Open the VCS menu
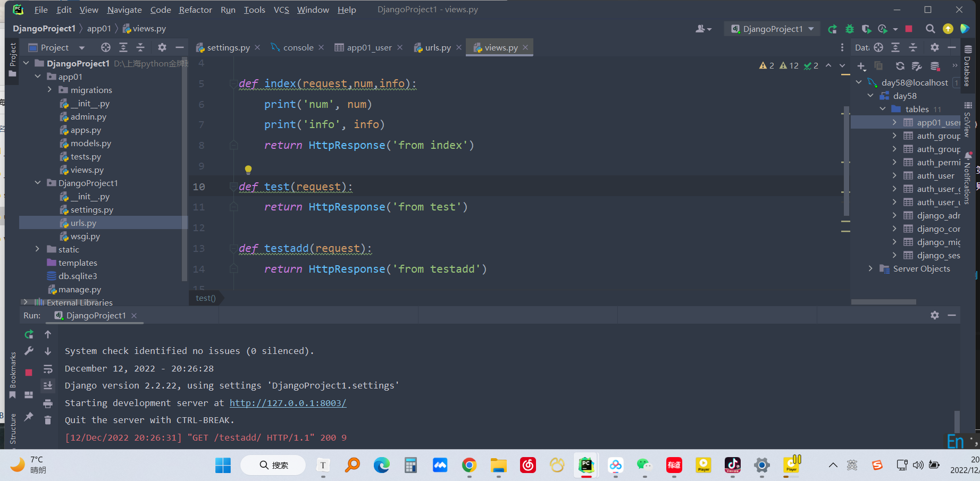This screenshot has width=980, height=481. (281, 10)
